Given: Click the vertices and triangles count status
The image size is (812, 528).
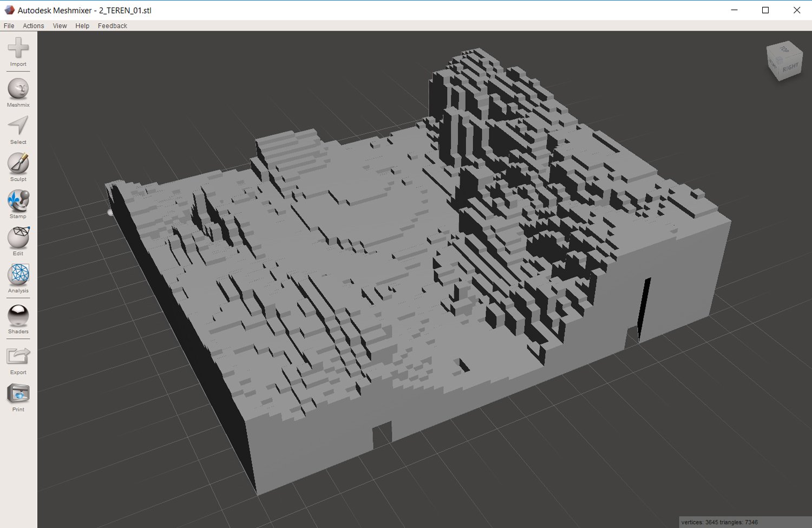Looking at the screenshot, I should (719, 522).
